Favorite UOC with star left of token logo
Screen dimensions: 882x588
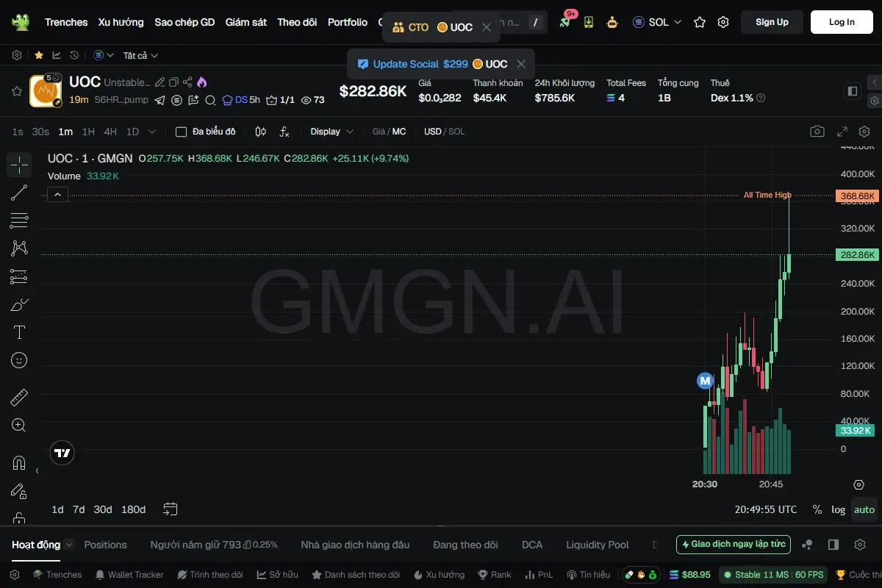16,91
